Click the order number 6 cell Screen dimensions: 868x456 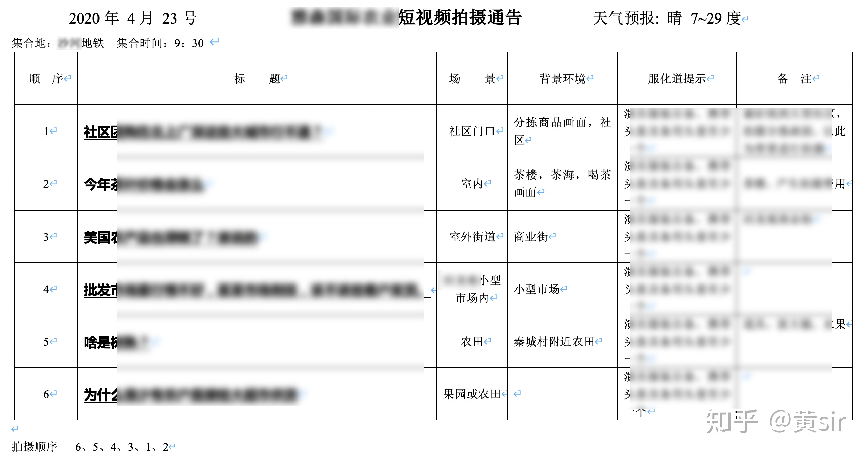tap(46, 394)
